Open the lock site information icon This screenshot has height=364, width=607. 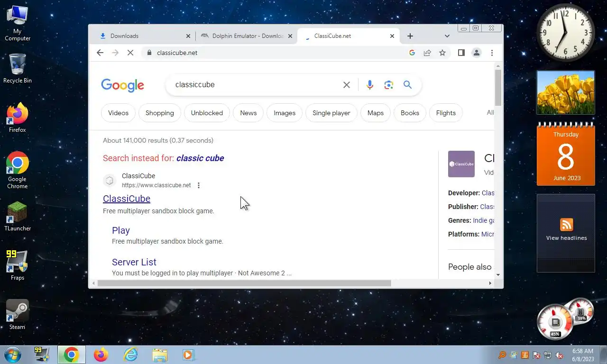point(149,53)
